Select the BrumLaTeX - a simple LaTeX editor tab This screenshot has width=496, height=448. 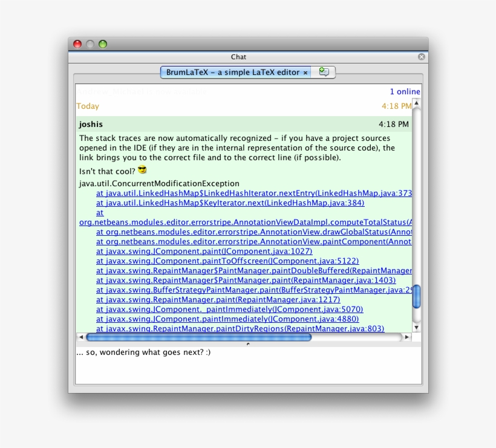(x=230, y=72)
